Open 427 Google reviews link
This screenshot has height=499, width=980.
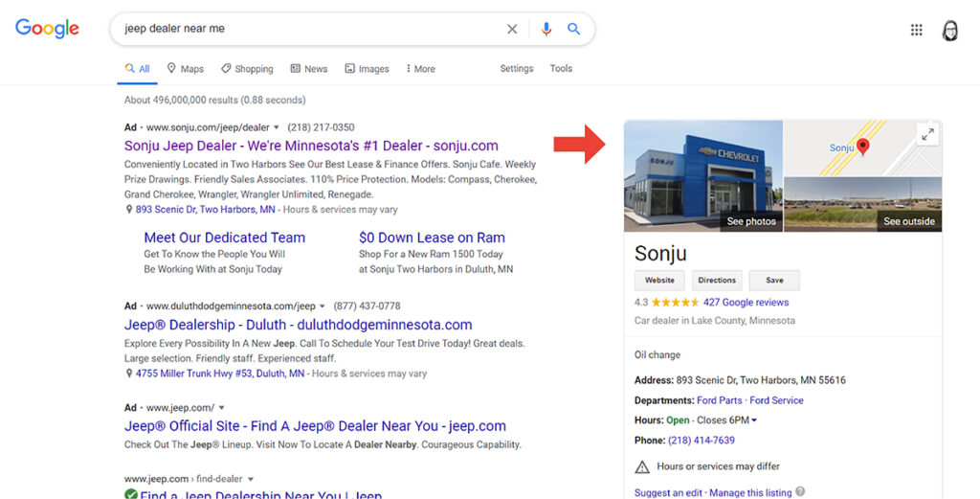click(746, 302)
